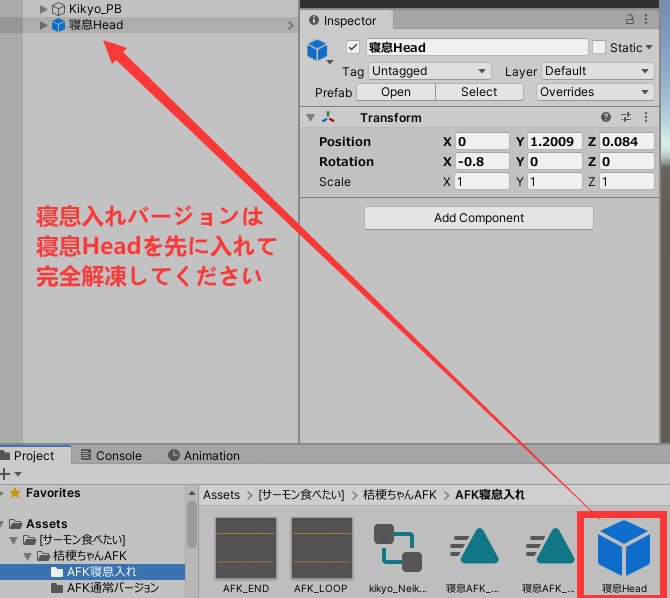
Task: Open prefab via 寝息Head row chevron
Action: (291, 26)
